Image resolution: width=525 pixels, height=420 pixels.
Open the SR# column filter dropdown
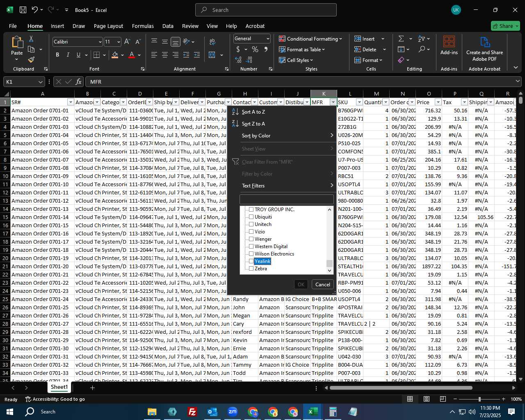[71, 102]
